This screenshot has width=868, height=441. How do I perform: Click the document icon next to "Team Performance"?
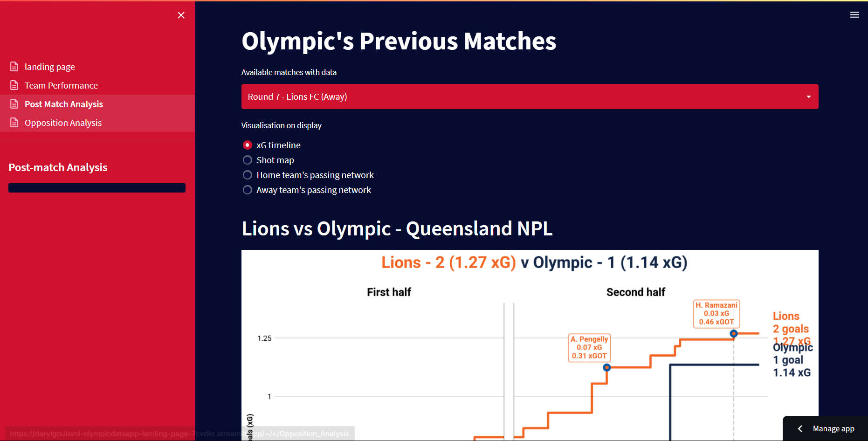click(14, 85)
